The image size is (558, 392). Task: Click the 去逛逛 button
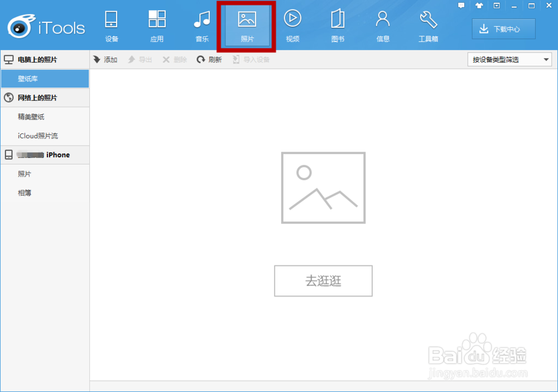(323, 281)
